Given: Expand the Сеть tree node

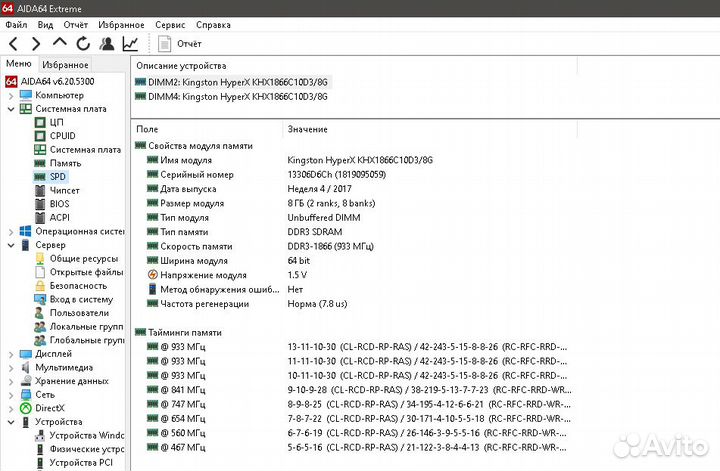Looking at the screenshot, I should tap(11, 395).
